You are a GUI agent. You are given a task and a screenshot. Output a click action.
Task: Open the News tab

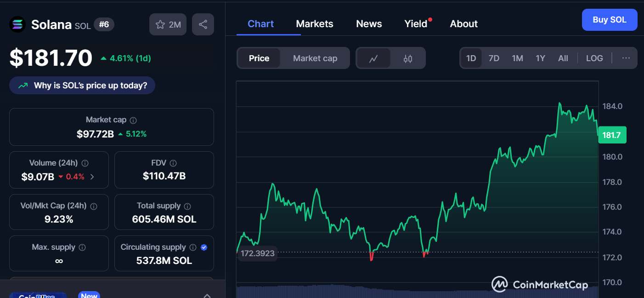coord(369,24)
